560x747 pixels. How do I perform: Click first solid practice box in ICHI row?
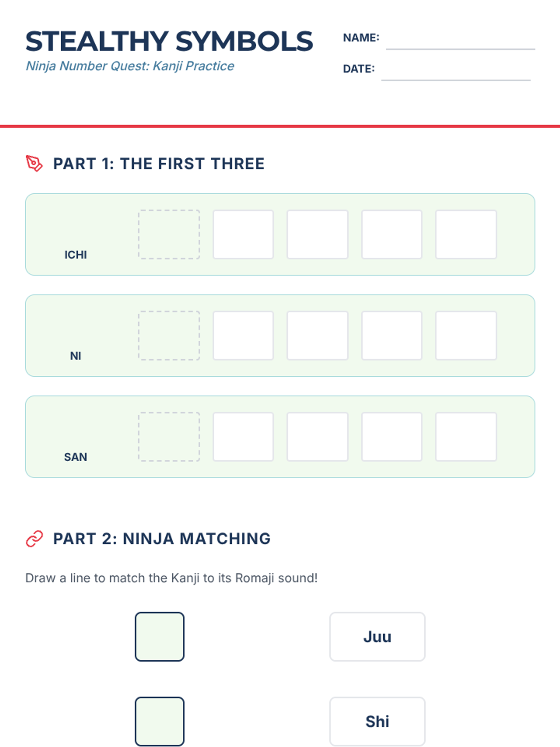coord(243,234)
